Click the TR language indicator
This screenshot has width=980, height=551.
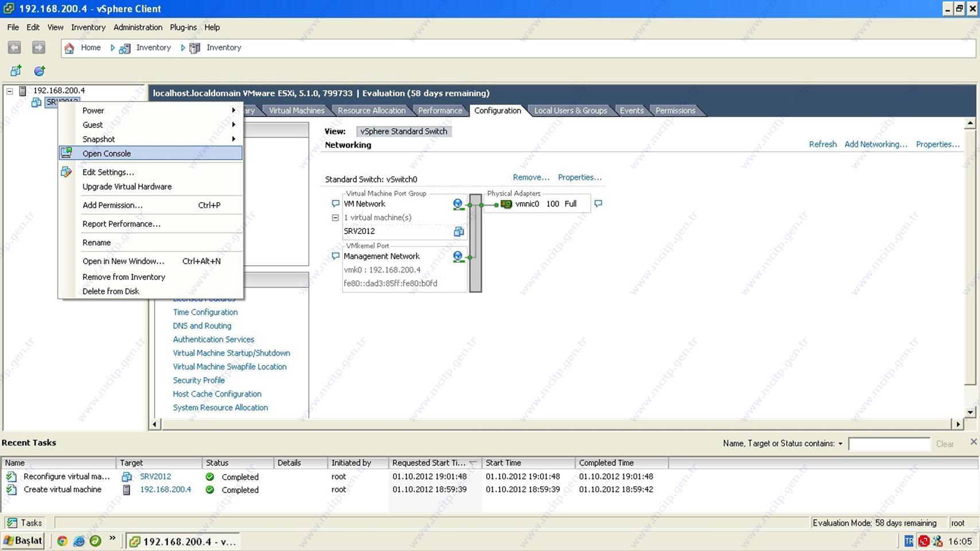[x=909, y=541]
